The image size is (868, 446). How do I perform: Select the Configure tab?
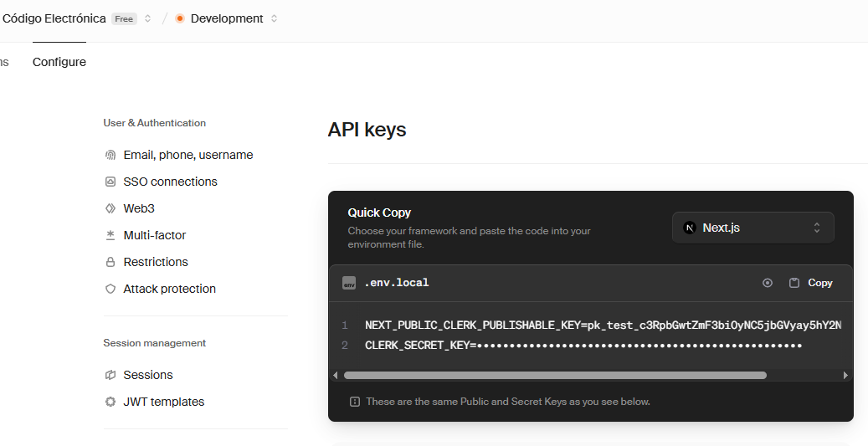coord(59,62)
